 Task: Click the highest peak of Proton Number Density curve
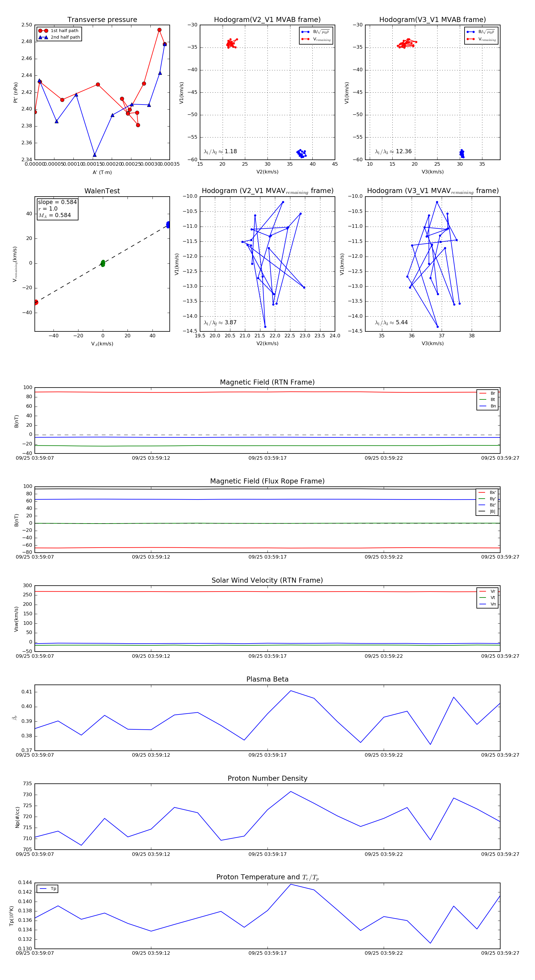(291, 792)
